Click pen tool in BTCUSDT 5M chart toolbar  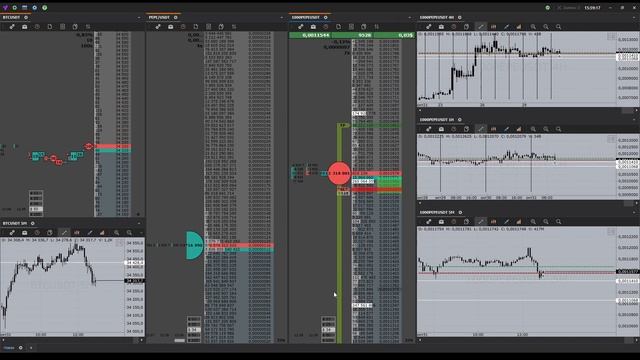coord(90,233)
